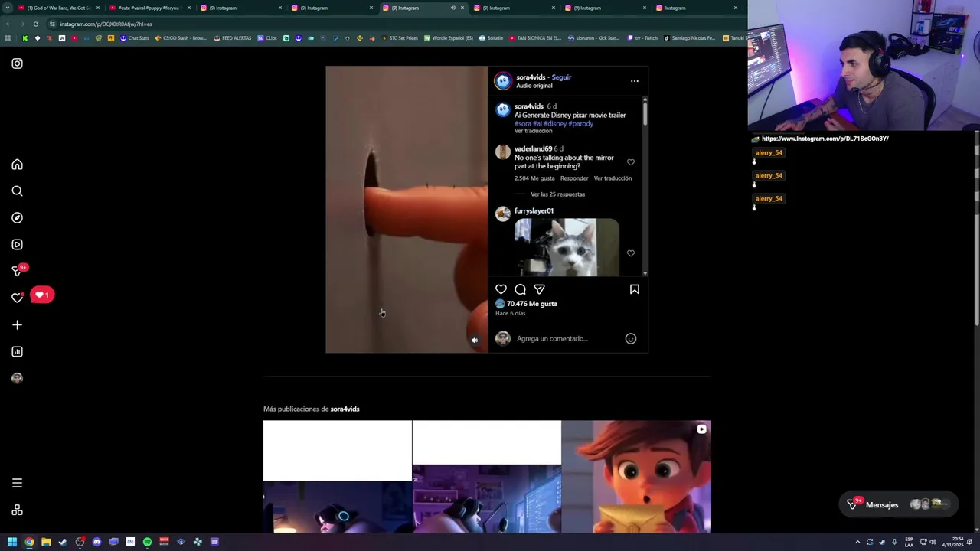Click the comment bubble icon under post
980x551 pixels.
(x=520, y=289)
